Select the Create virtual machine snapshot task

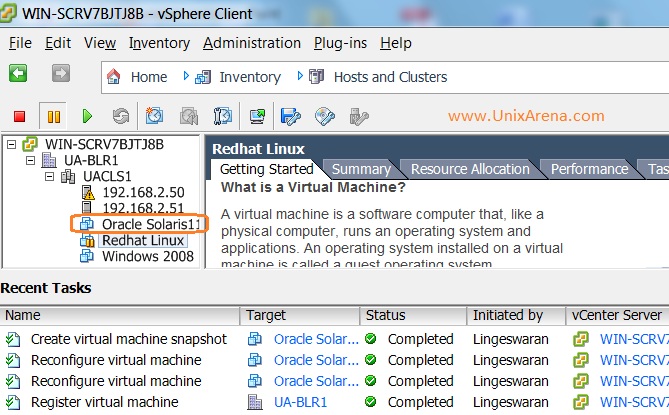[x=128, y=339]
